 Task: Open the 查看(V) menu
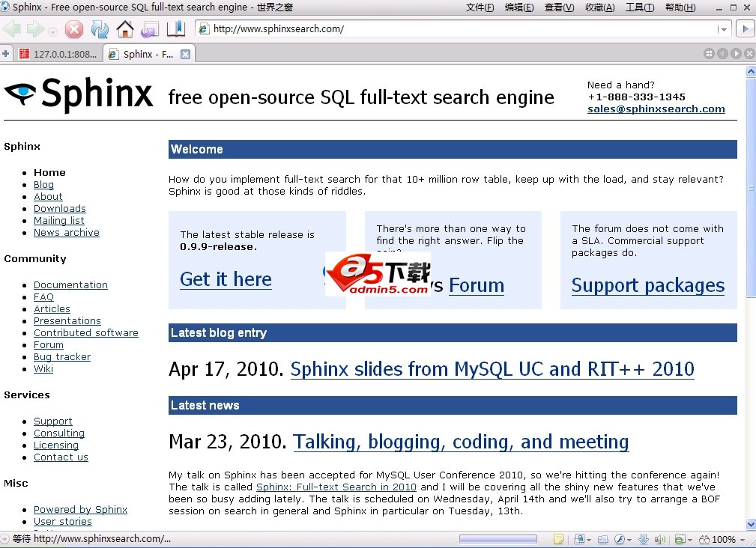[x=559, y=7]
